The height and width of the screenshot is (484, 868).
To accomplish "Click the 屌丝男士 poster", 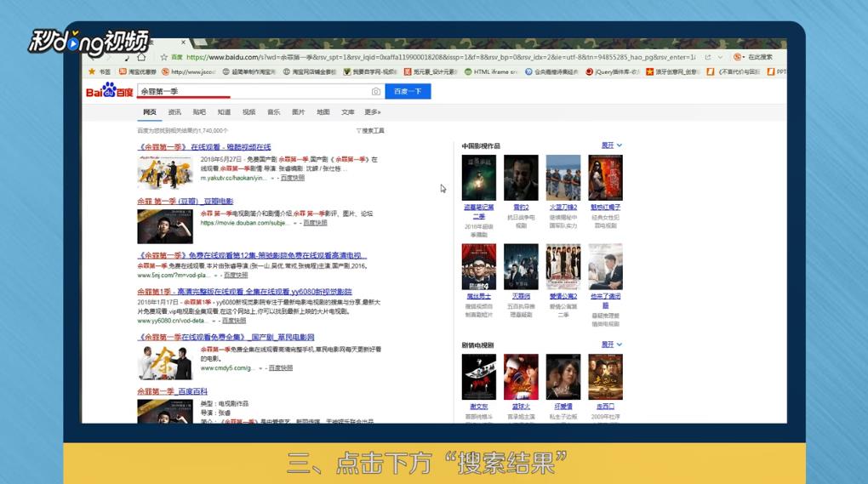I will [x=479, y=266].
